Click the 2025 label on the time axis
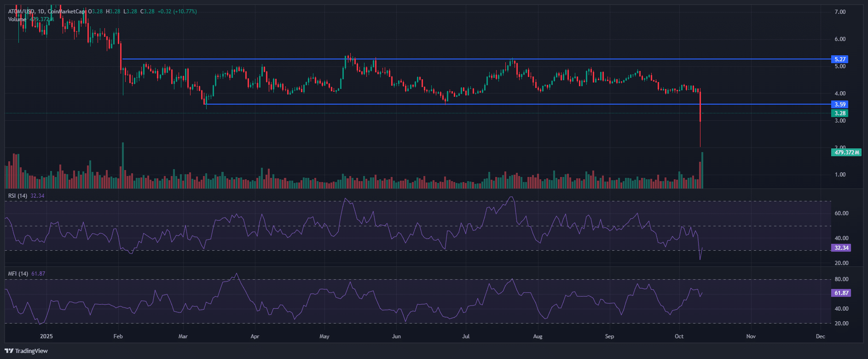The height and width of the screenshot is (359, 868). (46, 336)
